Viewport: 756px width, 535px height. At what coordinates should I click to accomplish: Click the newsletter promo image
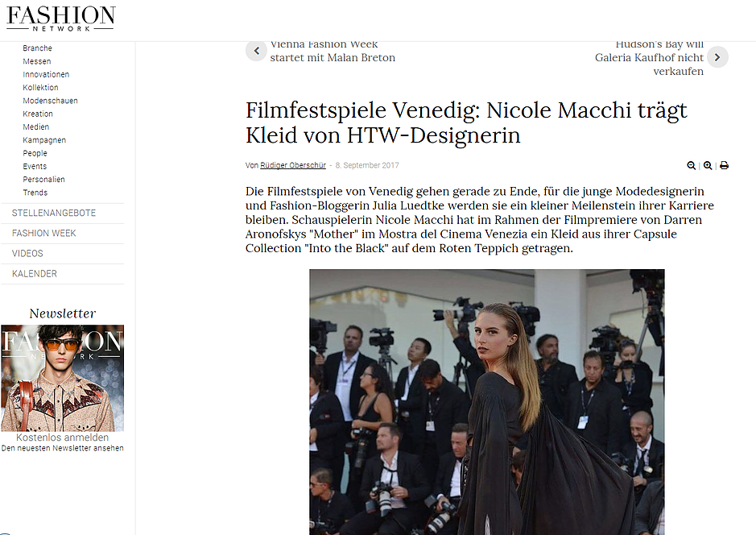pyautogui.click(x=62, y=378)
